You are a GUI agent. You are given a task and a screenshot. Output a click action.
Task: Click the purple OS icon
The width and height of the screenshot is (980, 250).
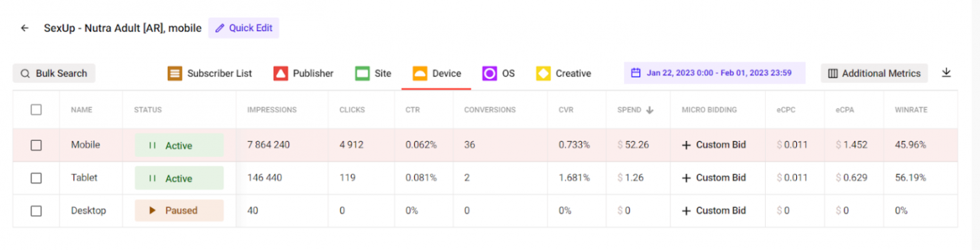[x=489, y=73]
